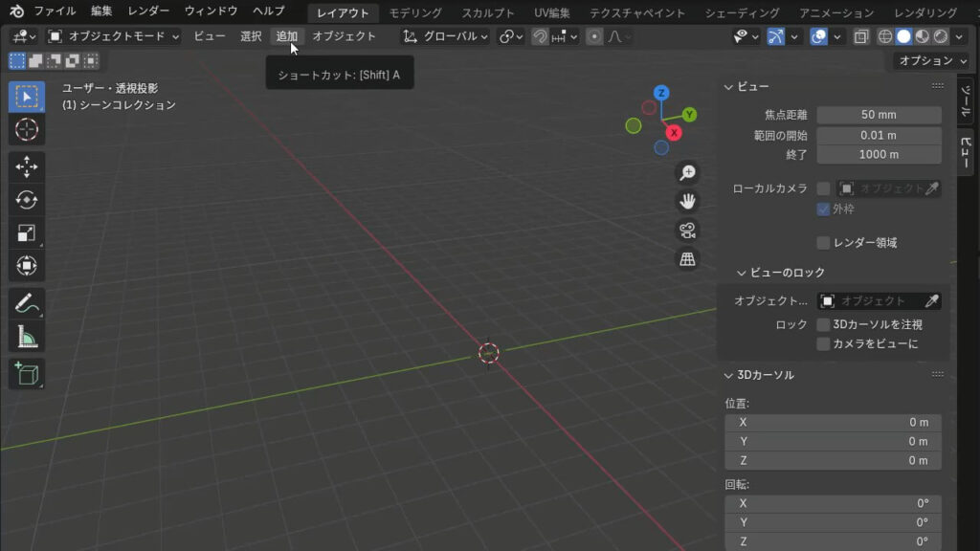The image size is (980, 551).
Task: Open the ビュー menu in viewport header
Action: 210,36
